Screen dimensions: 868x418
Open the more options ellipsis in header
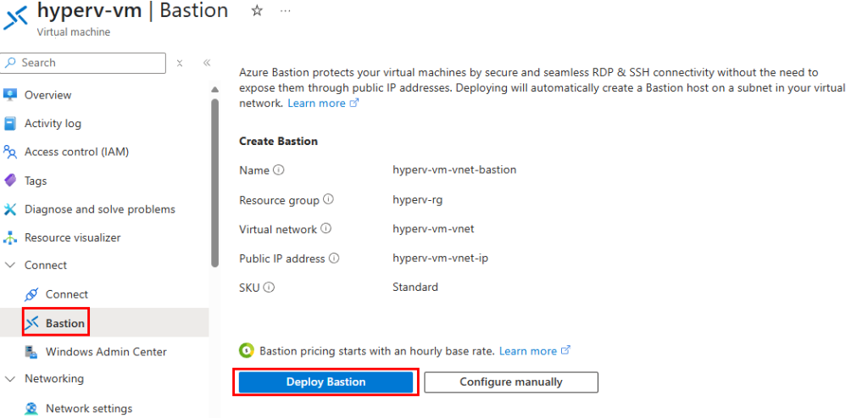point(286,11)
